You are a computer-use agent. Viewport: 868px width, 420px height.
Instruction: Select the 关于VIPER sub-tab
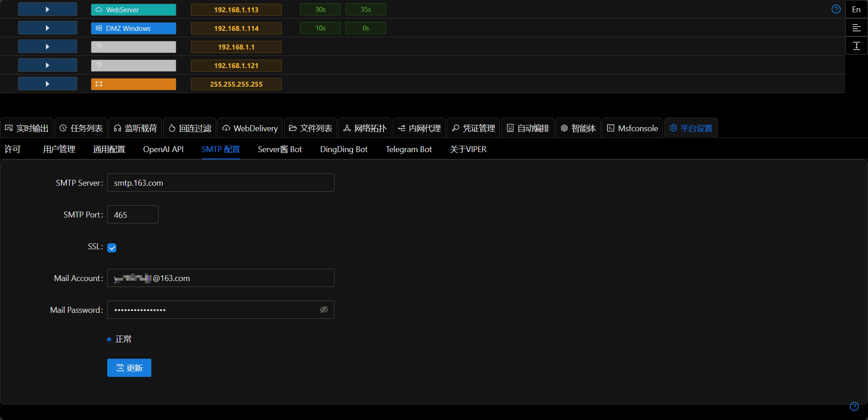pos(468,149)
